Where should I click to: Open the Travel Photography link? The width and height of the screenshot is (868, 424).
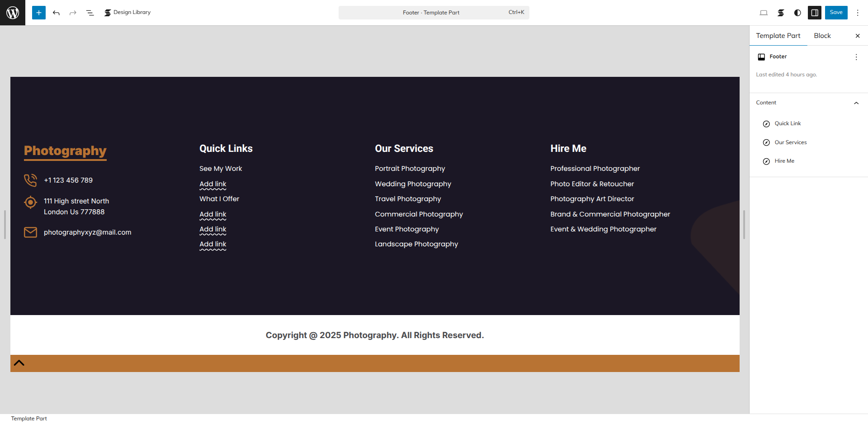coord(408,199)
